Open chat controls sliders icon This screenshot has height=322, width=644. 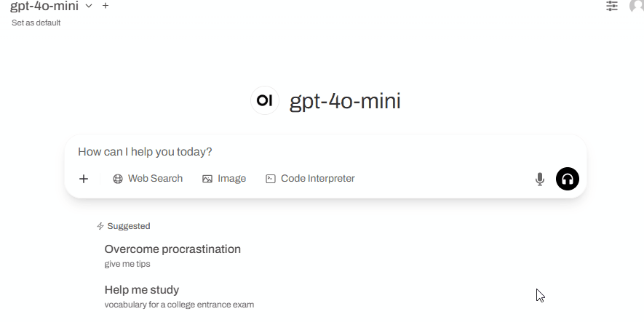[612, 6]
